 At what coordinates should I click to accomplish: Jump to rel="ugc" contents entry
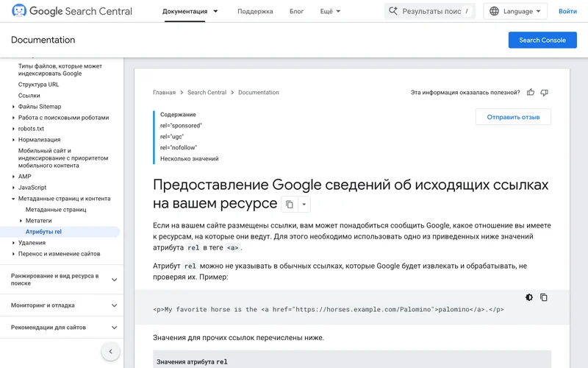172,137
